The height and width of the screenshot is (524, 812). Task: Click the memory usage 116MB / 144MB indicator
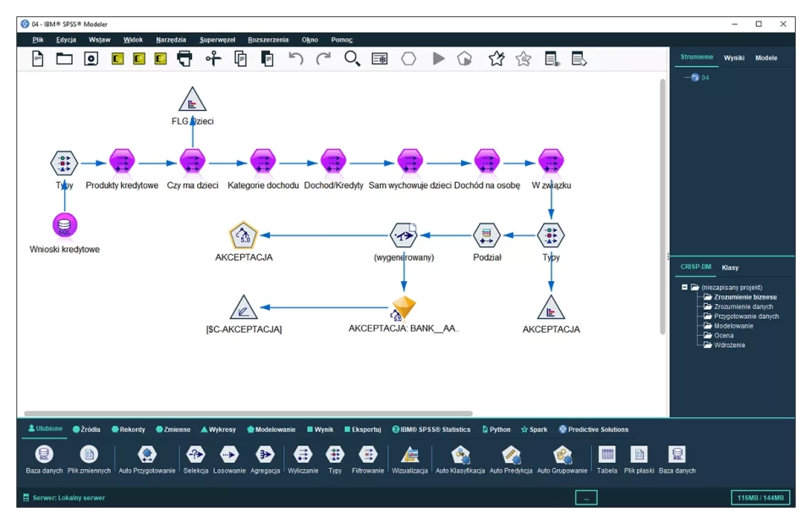(760, 498)
